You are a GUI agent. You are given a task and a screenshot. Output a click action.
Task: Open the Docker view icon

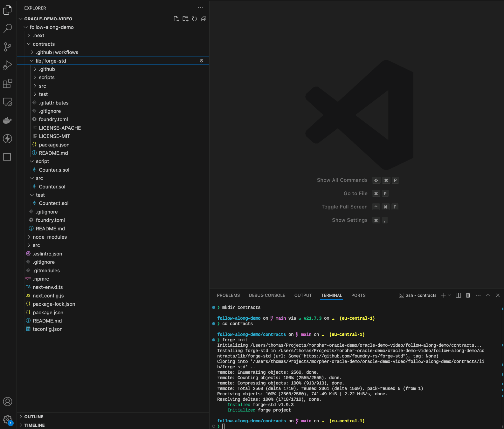pos(8,120)
